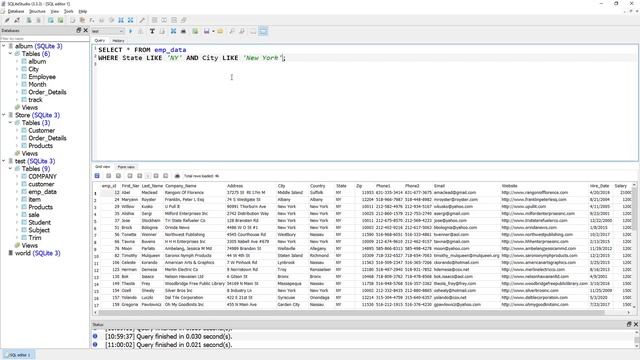Open the Structure menu
Image resolution: width=640 pixels, height=360 pixels.
pos(37,11)
